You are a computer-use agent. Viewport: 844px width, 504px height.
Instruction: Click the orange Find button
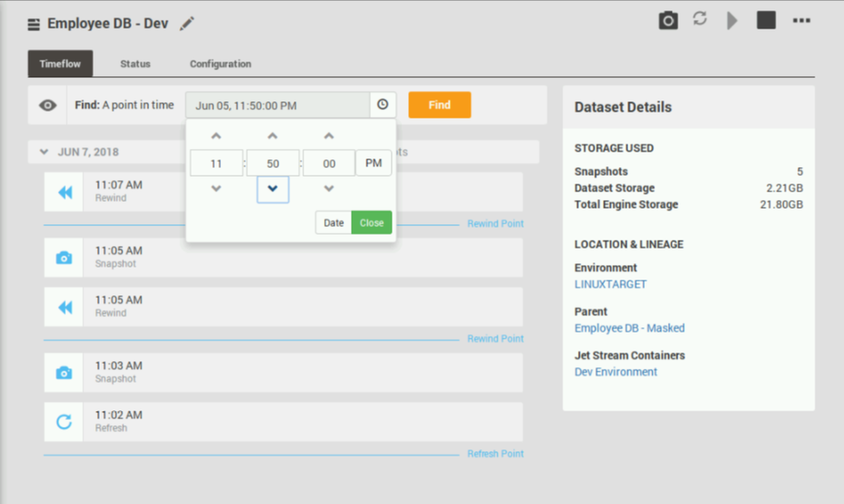point(439,105)
